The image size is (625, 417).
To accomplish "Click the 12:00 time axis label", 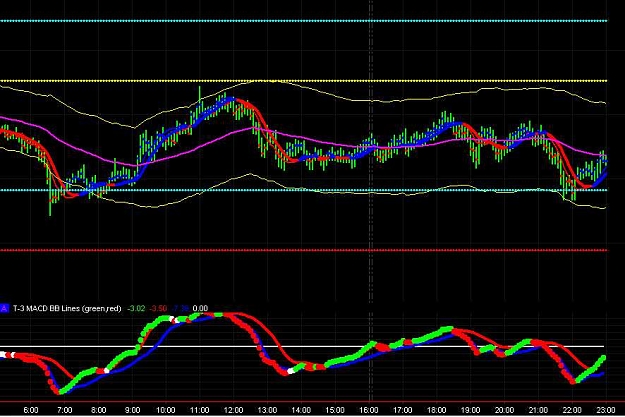I will click(233, 410).
